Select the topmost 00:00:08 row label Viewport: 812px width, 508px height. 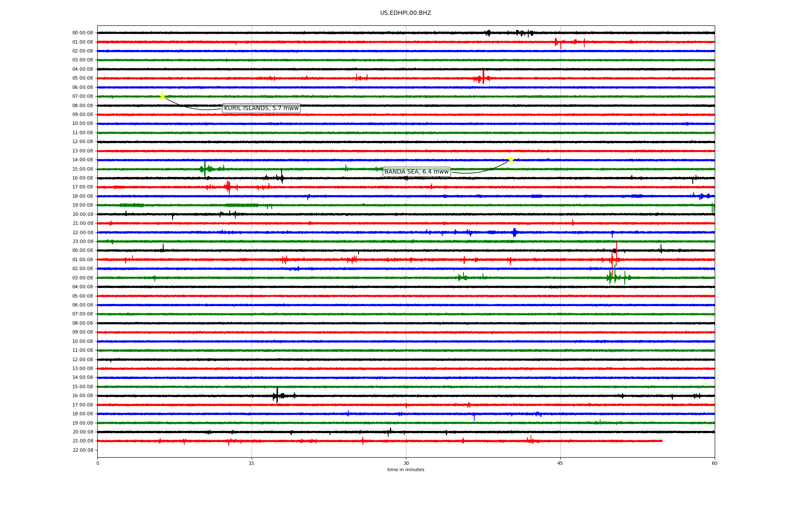click(82, 33)
